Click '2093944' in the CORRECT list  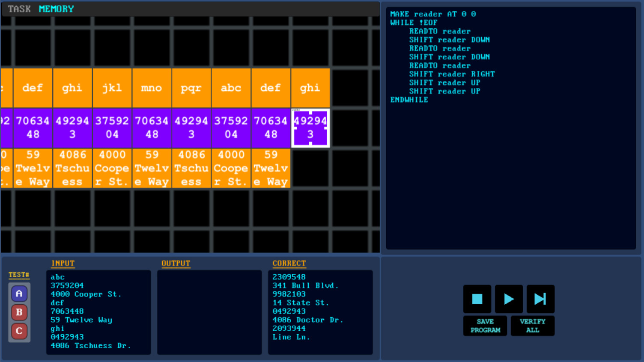[x=289, y=329]
